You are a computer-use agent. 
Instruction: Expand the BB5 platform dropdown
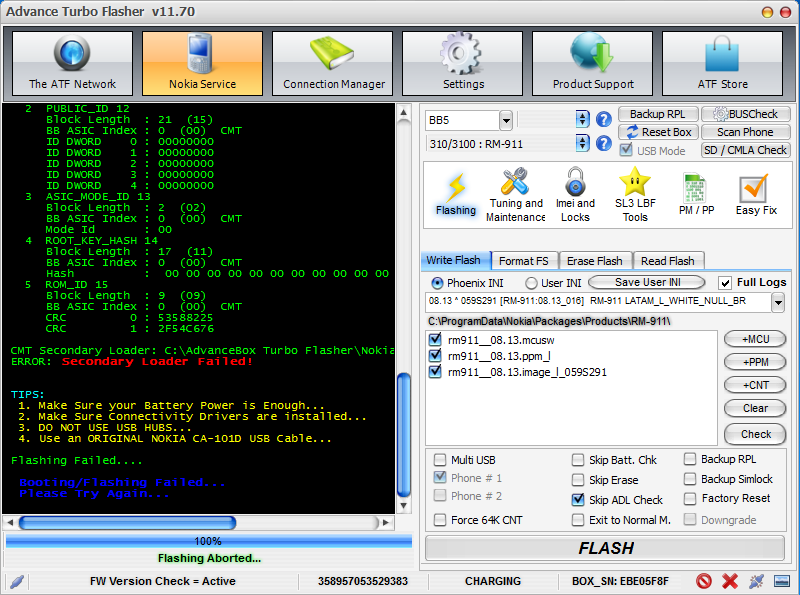(506, 120)
